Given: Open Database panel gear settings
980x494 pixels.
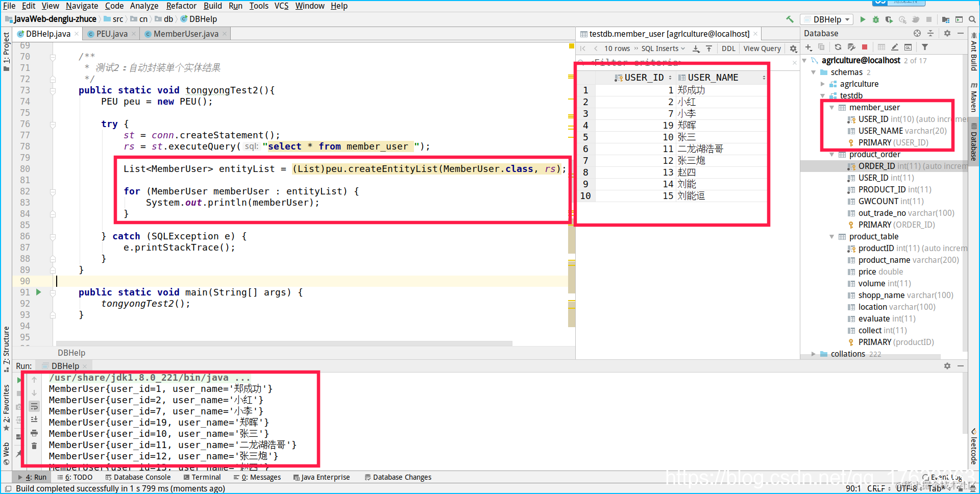Looking at the screenshot, I should pos(947,33).
